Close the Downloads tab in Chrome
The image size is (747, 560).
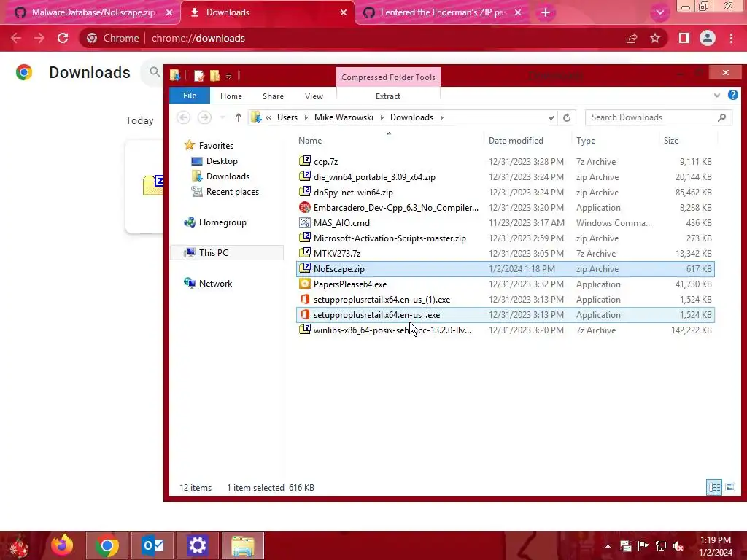(x=344, y=12)
